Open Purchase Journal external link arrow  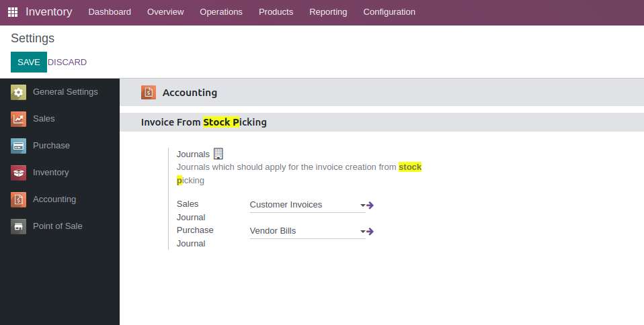point(370,232)
